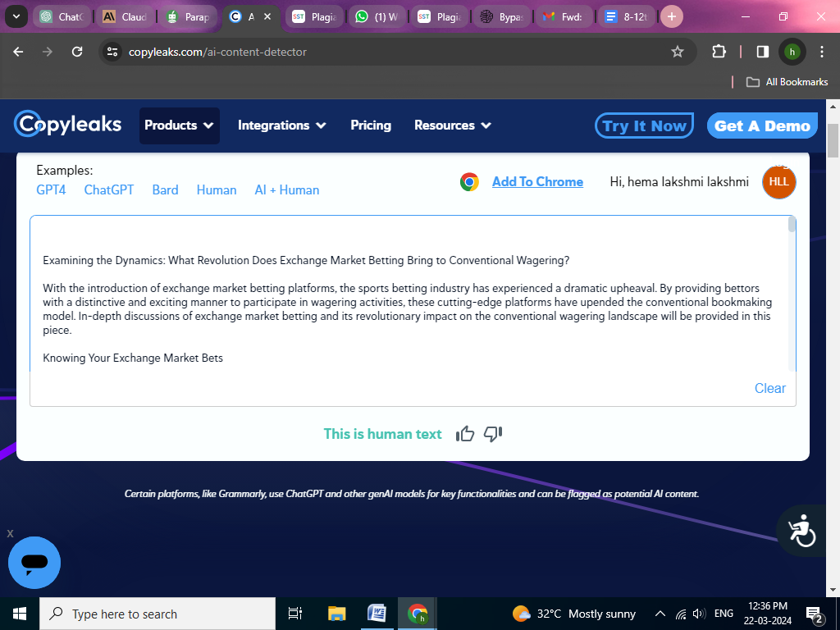This screenshot has height=630, width=840.
Task: Expand the Integrations menu
Action: 282,126
